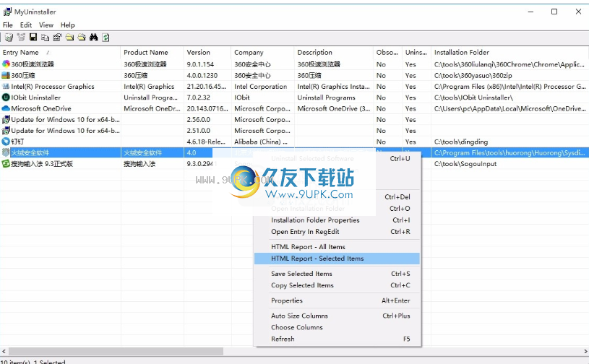Click the version cell 7.0.2.32
The image size is (589, 364).
198,97
